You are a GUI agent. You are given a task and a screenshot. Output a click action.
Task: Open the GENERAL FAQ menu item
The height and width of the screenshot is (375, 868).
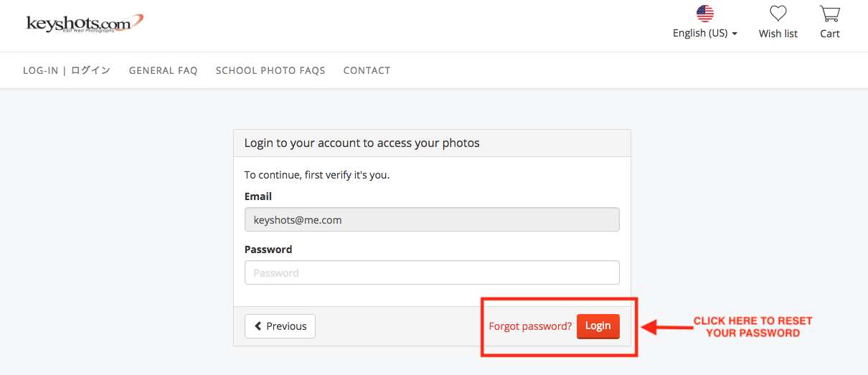pos(163,70)
